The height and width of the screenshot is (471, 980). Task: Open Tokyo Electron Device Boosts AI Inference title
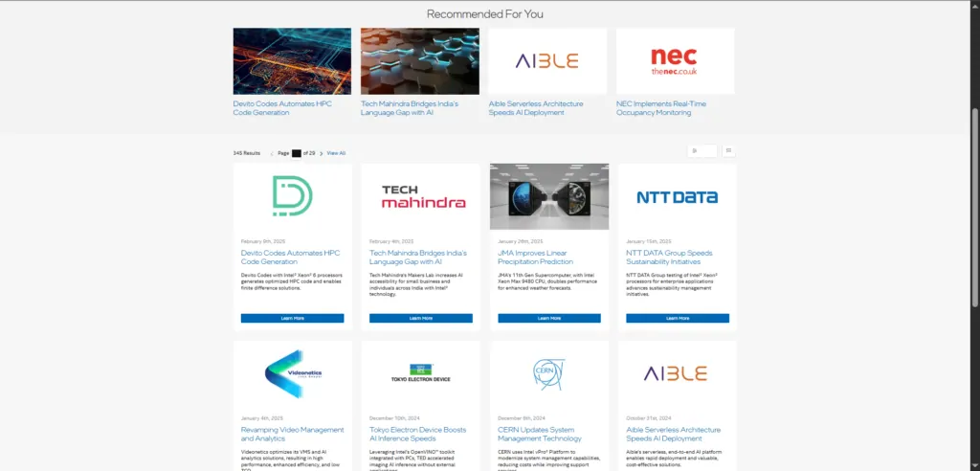click(x=417, y=434)
